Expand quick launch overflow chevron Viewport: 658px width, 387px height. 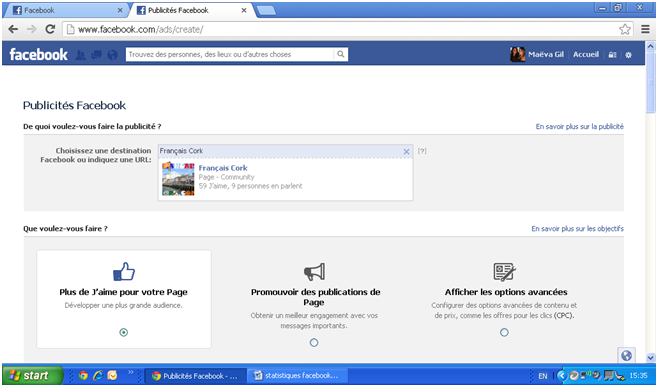pos(131,372)
